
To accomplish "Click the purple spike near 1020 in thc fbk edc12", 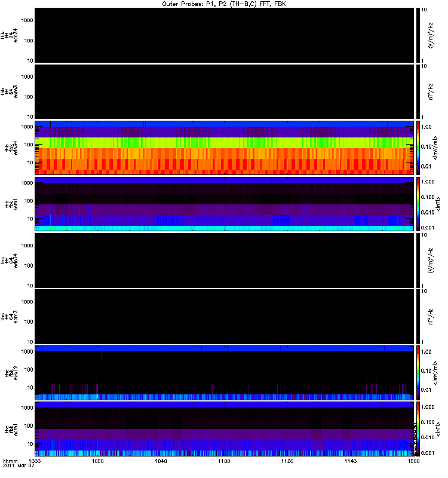I will 102,357.
